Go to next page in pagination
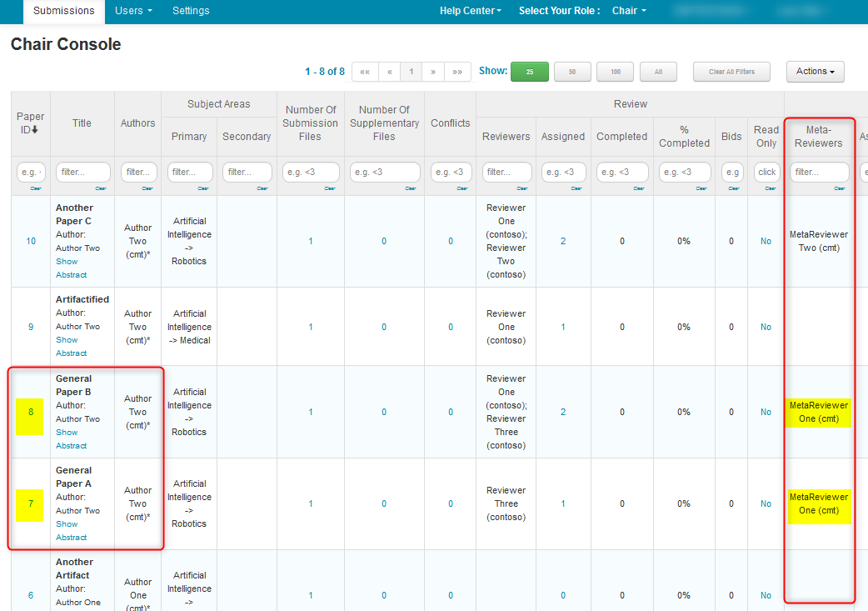This screenshot has height=611, width=868. (x=433, y=72)
